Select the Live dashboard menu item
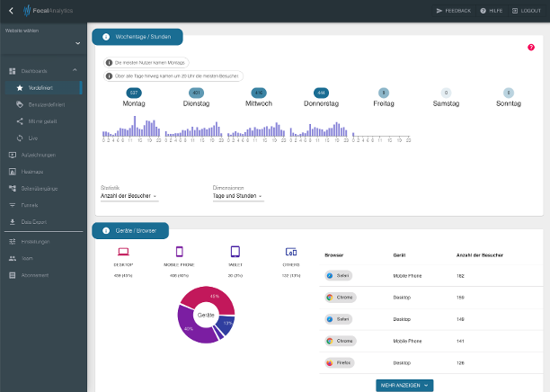The width and height of the screenshot is (550, 392). [32, 138]
